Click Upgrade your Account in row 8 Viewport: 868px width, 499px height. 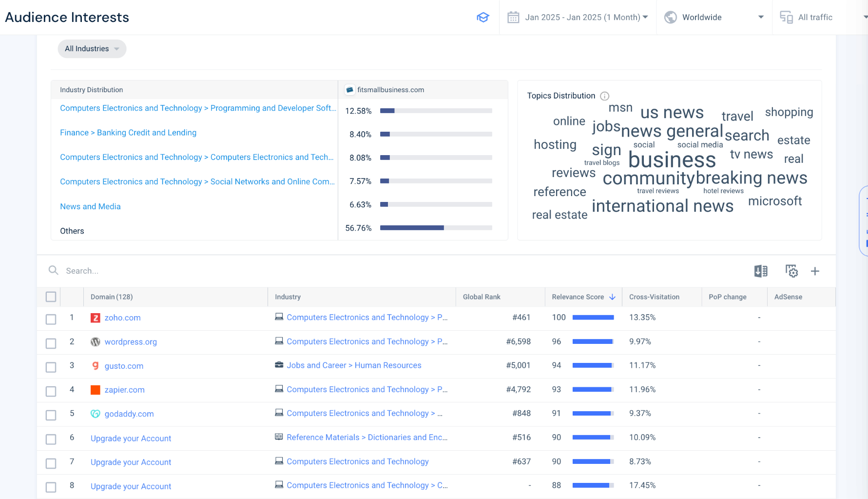point(131,486)
